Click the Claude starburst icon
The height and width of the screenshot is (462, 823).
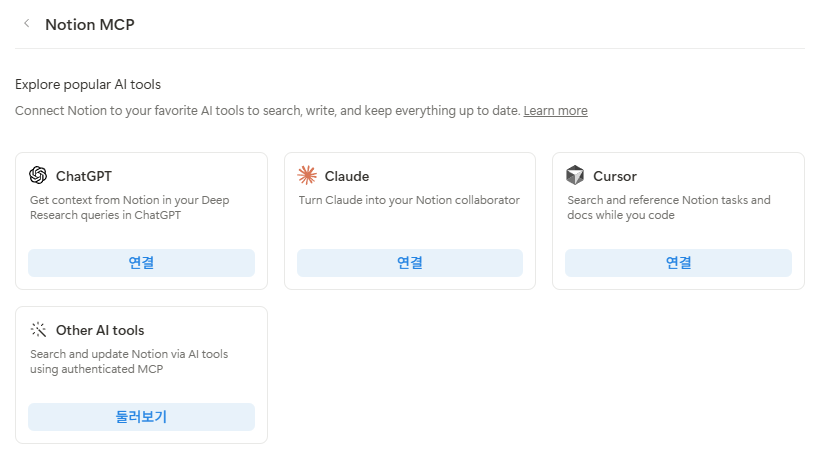pos(307,175)
